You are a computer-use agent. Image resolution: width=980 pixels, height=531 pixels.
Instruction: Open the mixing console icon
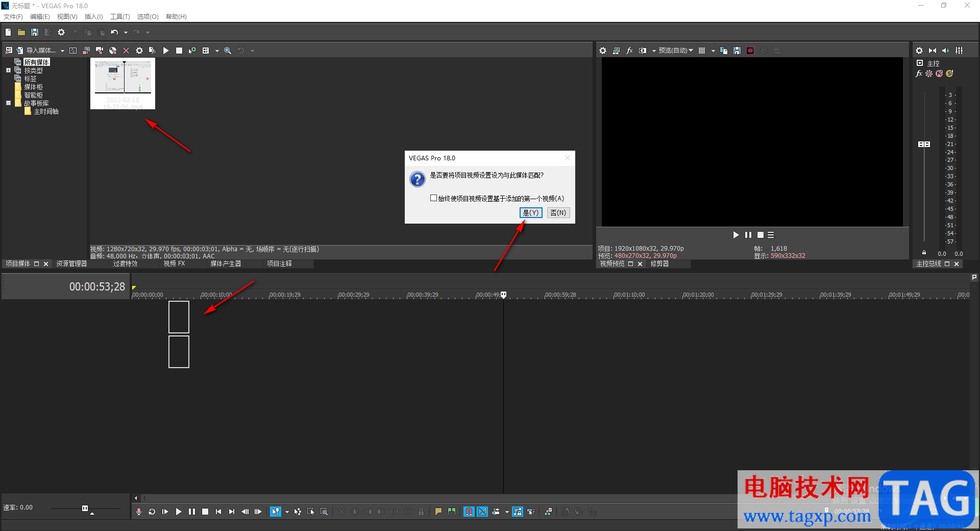pyautogui.click(x=960, y=51)
